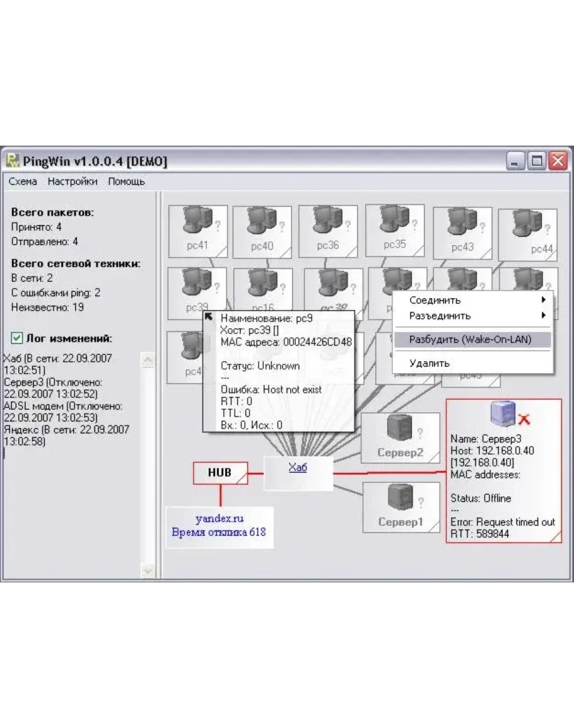Click the Сервер2 server icon
The width and height of the screenshot is (574, 728).
point(399,430)
